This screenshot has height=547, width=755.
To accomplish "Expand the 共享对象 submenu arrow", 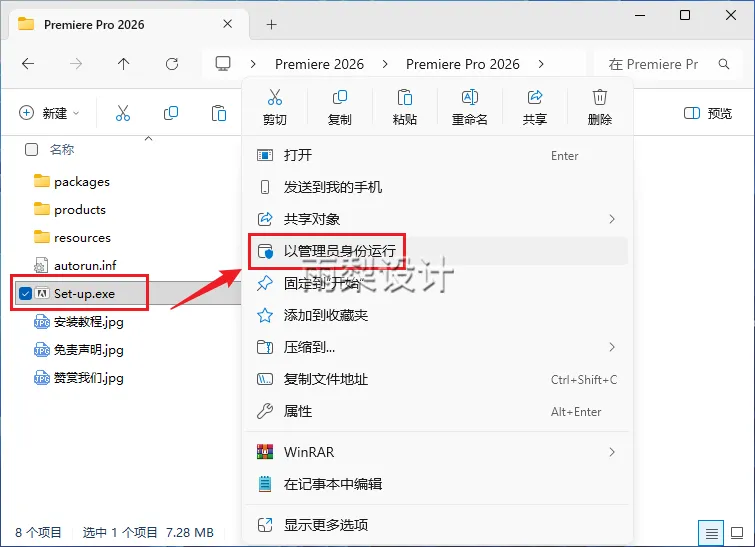I will (x=612, y=219).
